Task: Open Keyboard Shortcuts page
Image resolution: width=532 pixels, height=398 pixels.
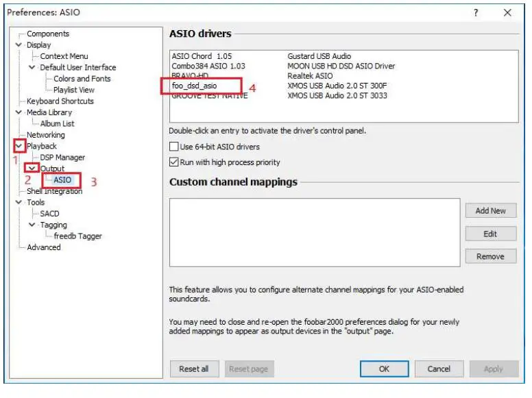Action: (60, 101)
